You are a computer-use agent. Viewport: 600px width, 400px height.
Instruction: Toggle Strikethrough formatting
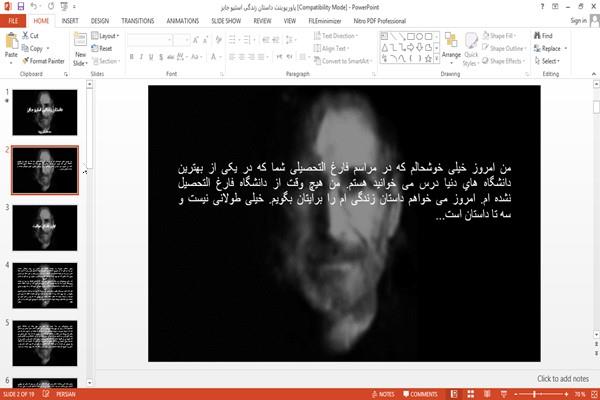171,57
